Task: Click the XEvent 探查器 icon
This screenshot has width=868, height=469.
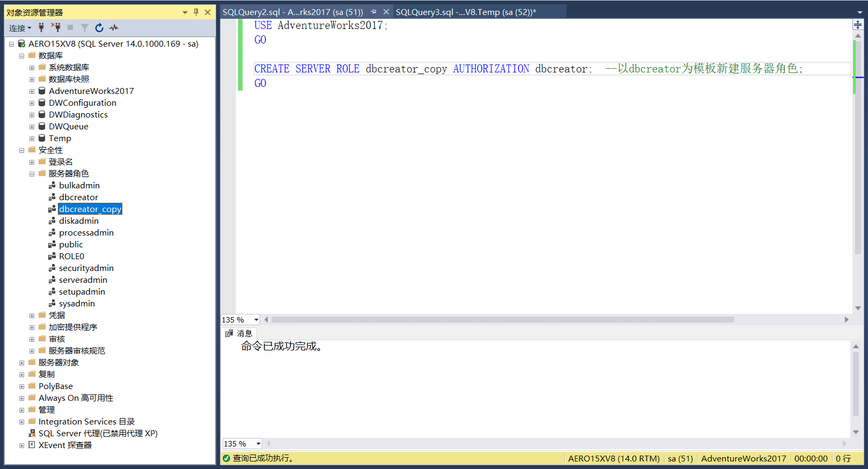Action: pos(32,445)
